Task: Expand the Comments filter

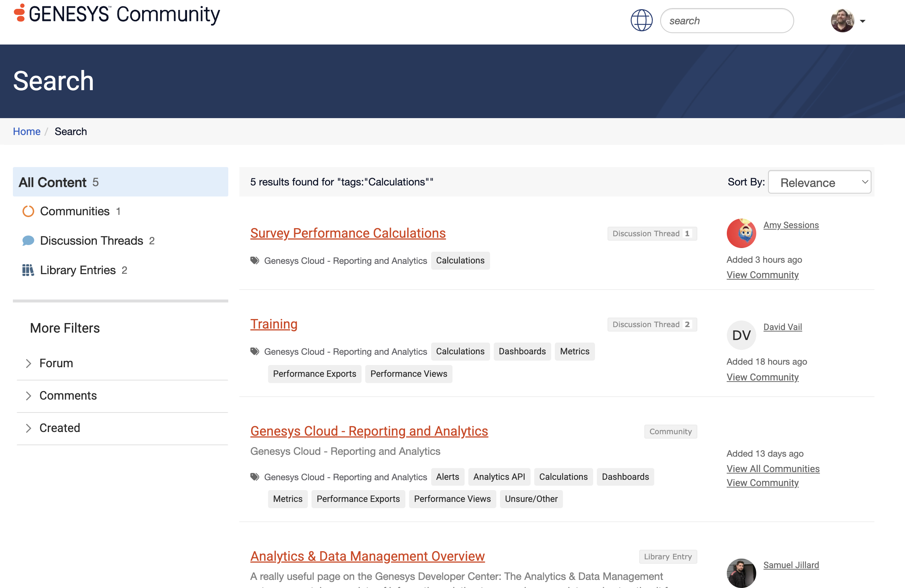Action: [68, 396]
